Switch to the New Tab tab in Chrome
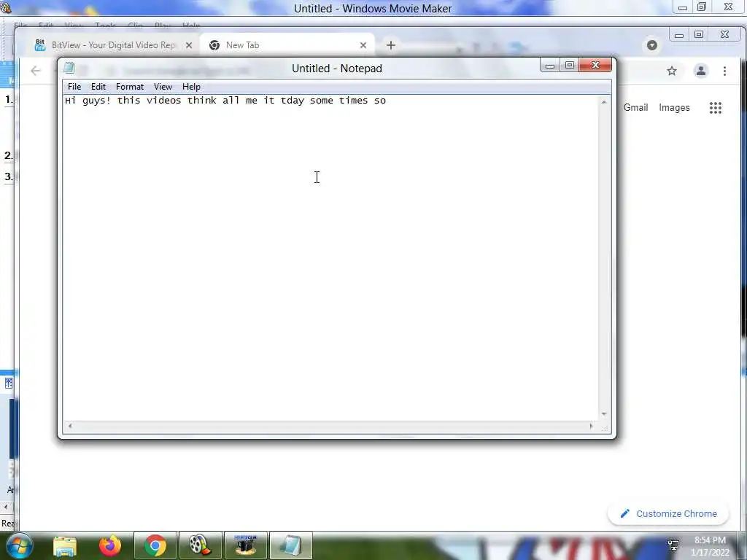 click(x=286, y=45)
